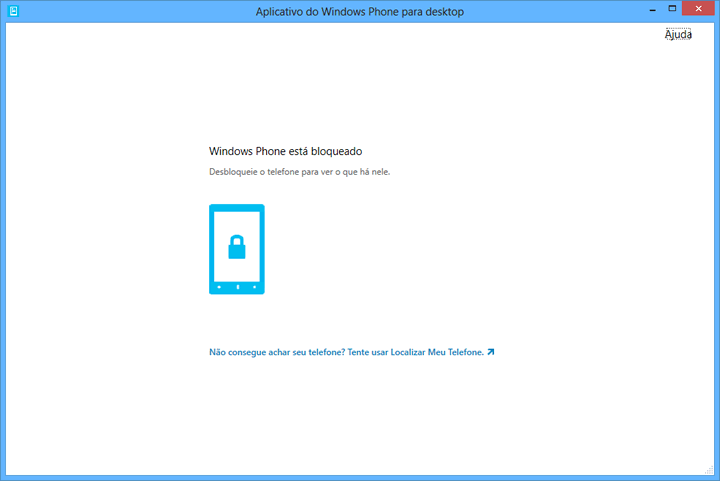Open the Ajuda help link
This screenshot has height=481, width=720.
678,34
